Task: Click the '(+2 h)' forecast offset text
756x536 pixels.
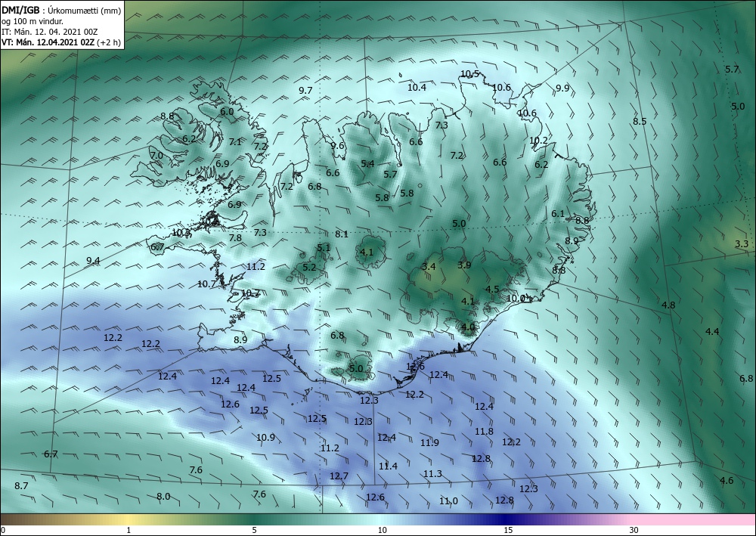Action: coord(108,42)
